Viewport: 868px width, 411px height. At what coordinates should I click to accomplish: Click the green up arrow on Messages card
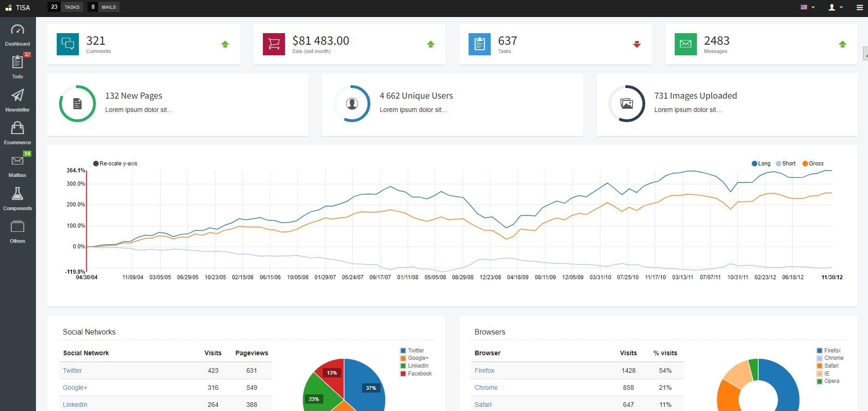pyautogui.click(x=843, y=44)
